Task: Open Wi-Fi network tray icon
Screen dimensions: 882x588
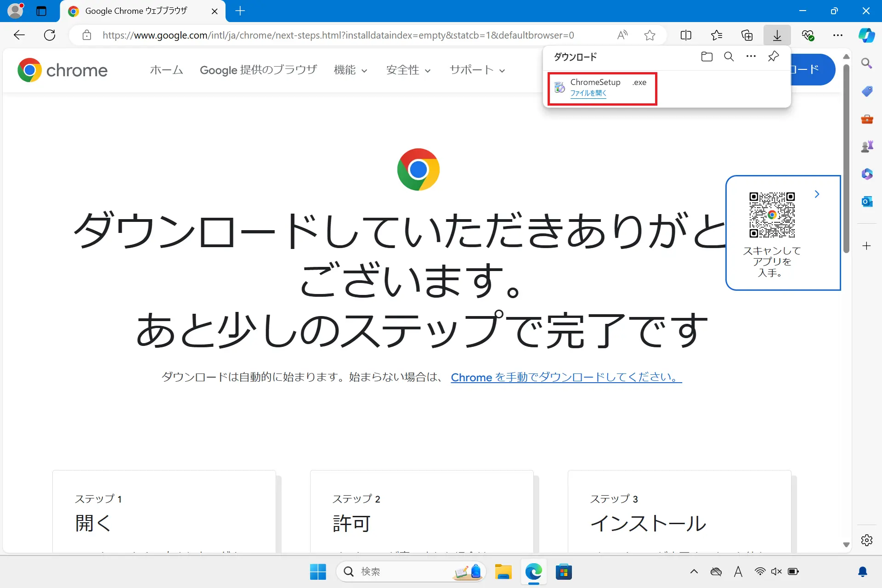Action: (x=760, y=572)
